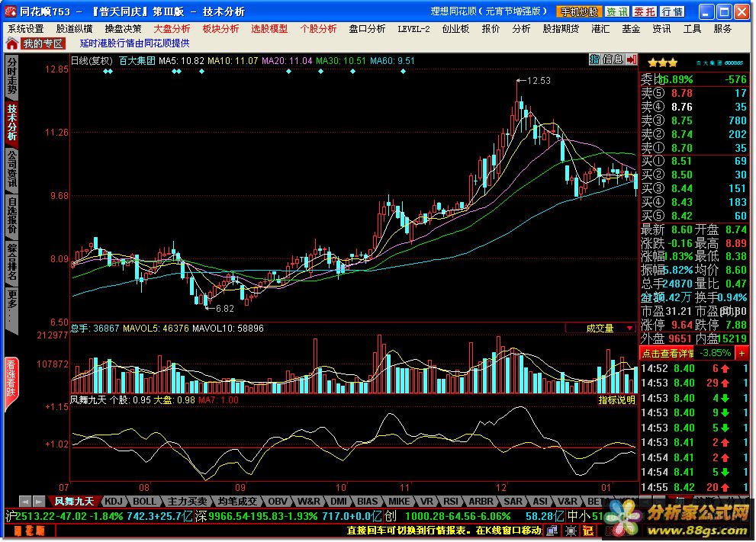
Task: Click the 指 indicator button
Action: tap(594, 59)
